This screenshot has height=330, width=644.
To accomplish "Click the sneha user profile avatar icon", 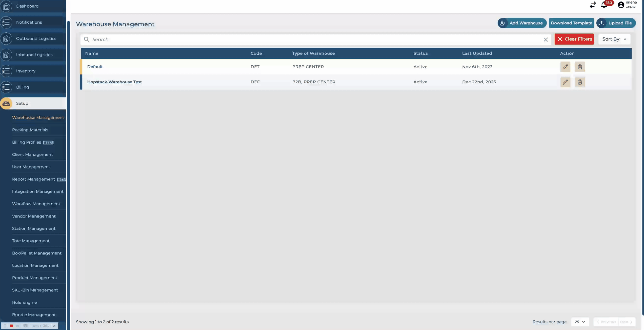I will (621, 5).
